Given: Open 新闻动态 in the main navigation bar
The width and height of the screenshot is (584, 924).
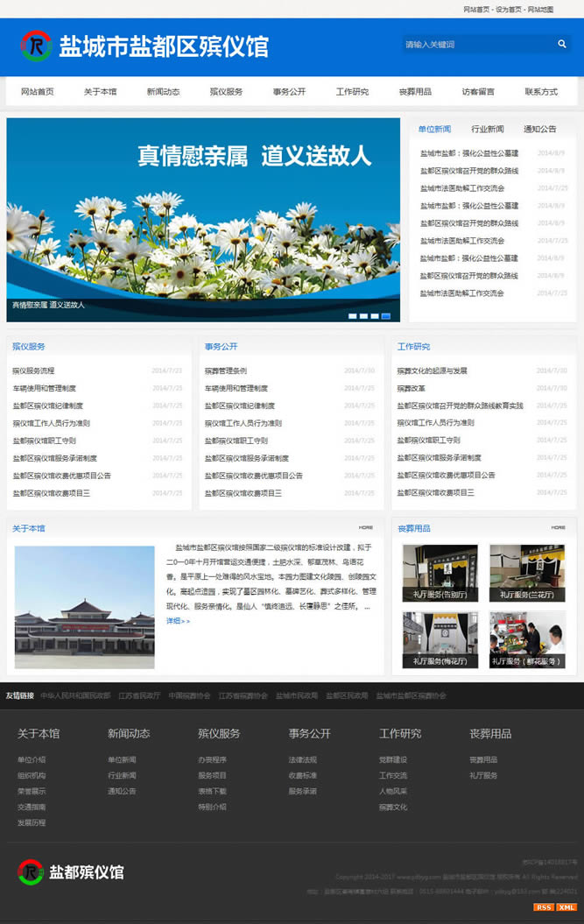Looking at the screenshot, I should coord(163,91).
